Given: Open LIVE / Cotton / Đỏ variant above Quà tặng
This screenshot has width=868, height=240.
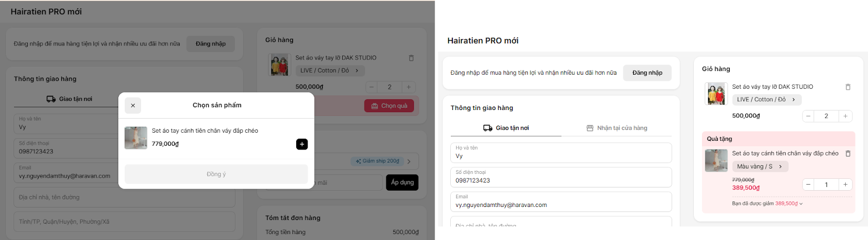Looking at the screenshot, I should 767,100.
